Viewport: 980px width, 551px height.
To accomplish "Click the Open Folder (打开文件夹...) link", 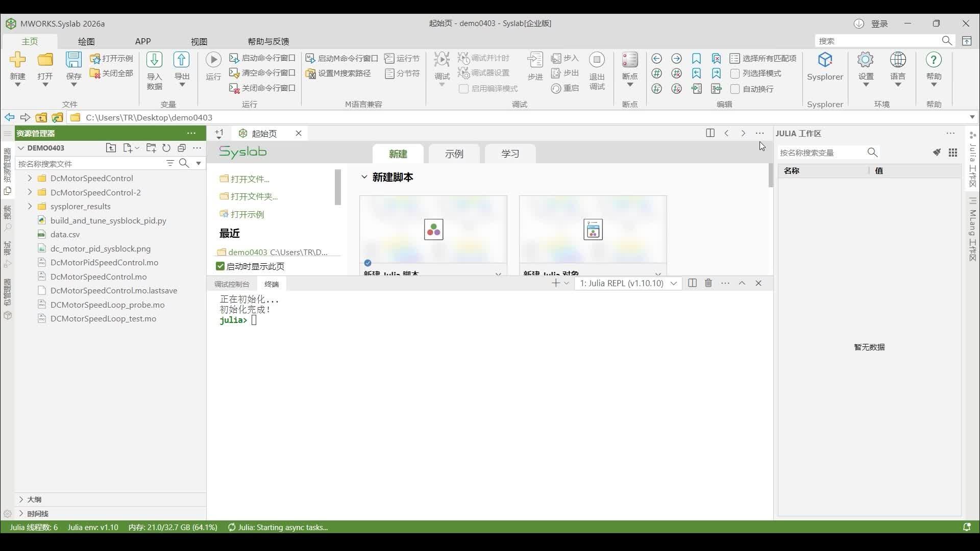I will pos(249,196).
